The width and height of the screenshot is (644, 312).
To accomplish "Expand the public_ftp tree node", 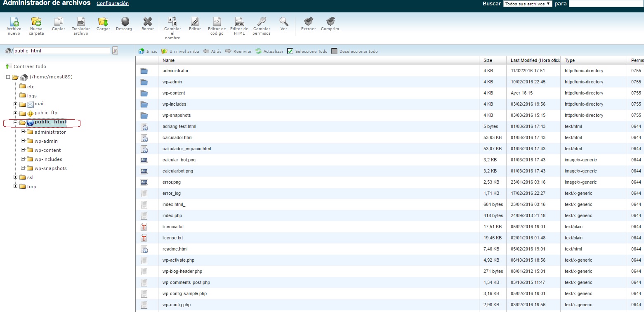I will [16, 113].
